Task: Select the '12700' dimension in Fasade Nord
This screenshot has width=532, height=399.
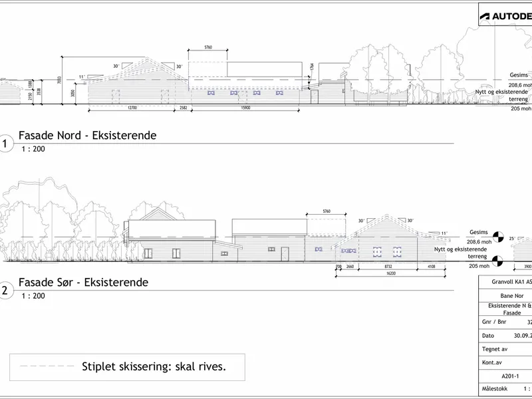Action: point(132,108)
